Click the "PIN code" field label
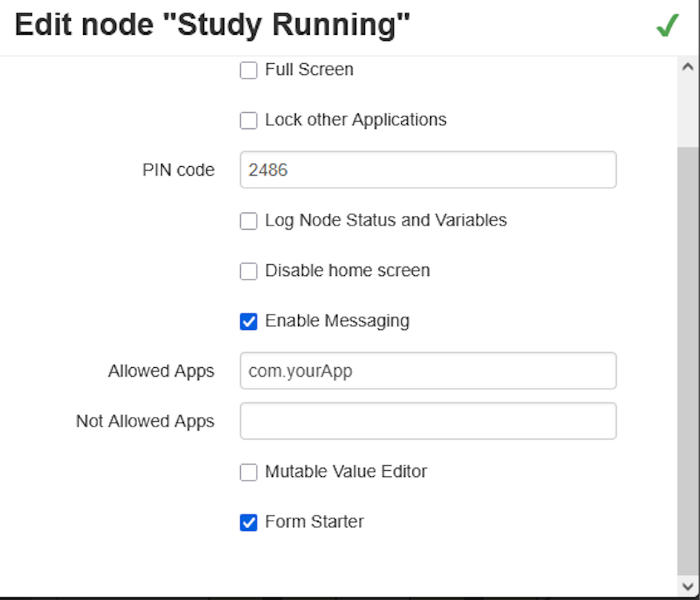This screenshot has width=700, height=600. click(178, 170)
